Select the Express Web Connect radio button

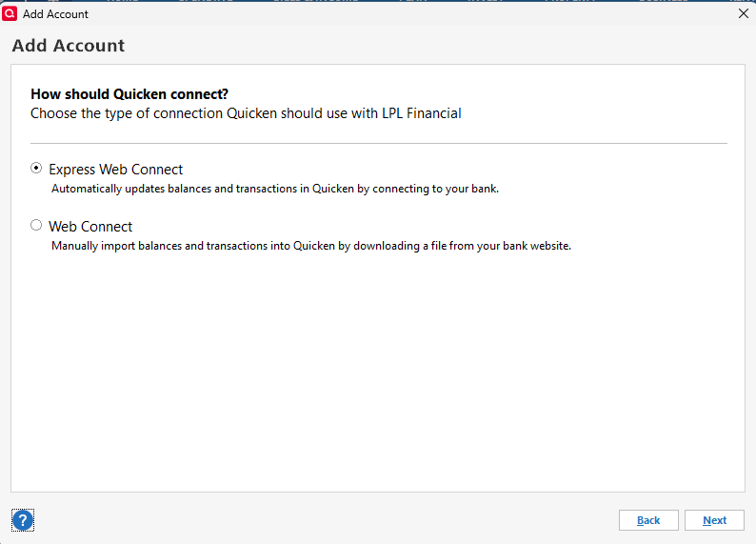point(36,169)
